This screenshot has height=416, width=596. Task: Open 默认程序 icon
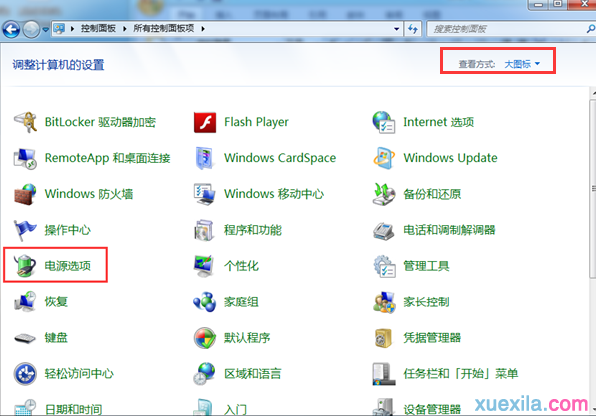205,338
